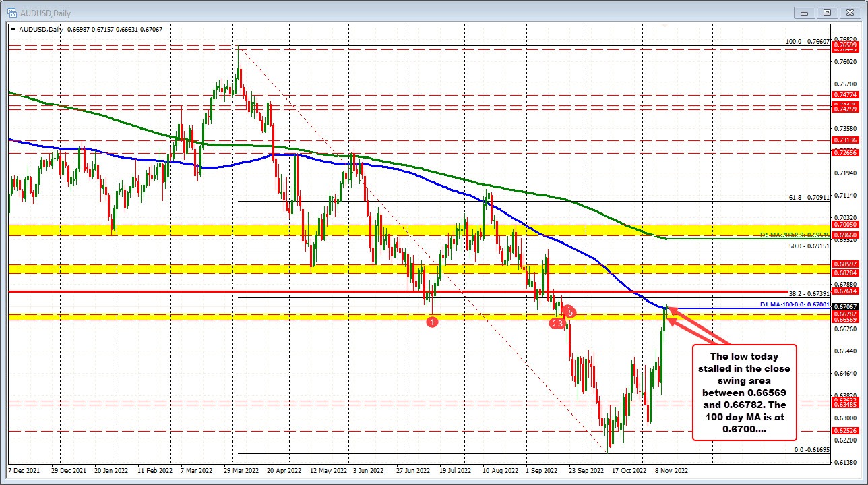This screenshot has height=485, width=868.
Task: Click the red 0.76599 price tag on axis
Action: 844,46
